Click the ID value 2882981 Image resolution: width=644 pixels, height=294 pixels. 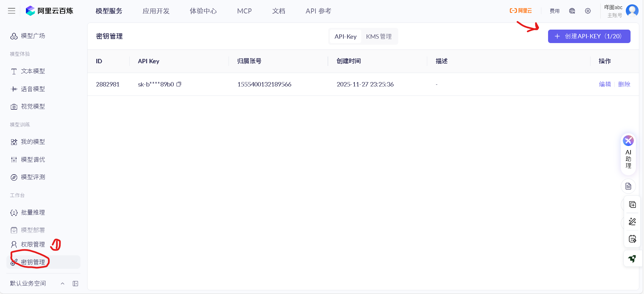click(108, 84)
